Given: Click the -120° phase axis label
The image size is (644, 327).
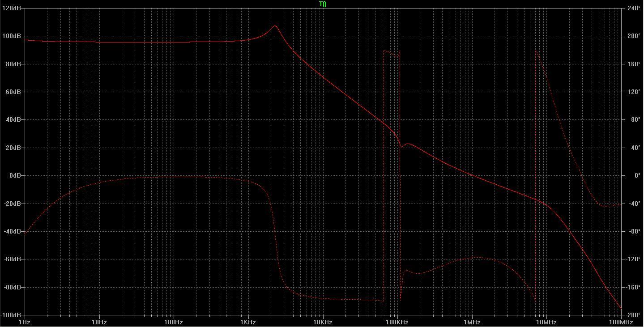Looking at the screenshot, I should (x=633, y=259).
